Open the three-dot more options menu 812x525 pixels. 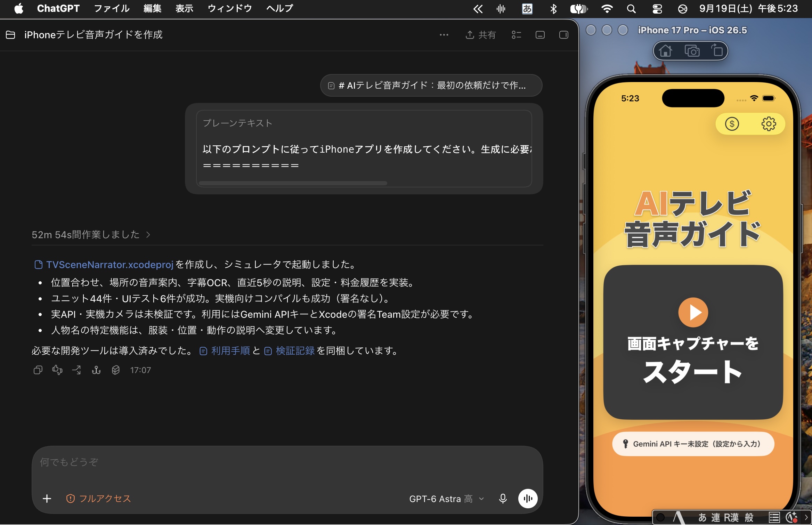[x=444, y=35]
